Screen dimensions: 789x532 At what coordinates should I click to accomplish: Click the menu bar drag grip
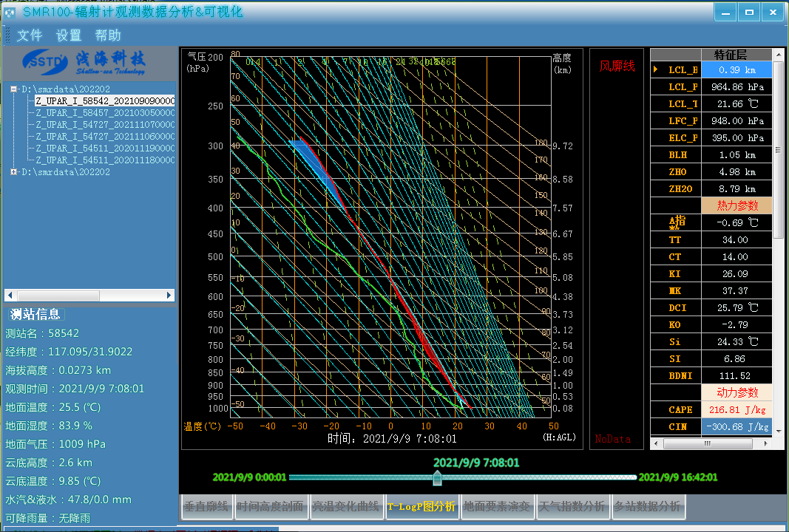[x=7, y=35]
